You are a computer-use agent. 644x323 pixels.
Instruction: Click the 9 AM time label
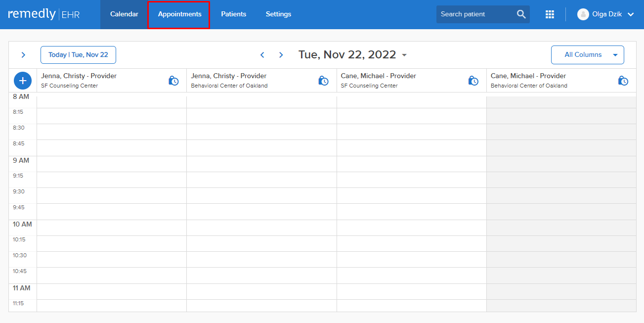click(21, 161)
